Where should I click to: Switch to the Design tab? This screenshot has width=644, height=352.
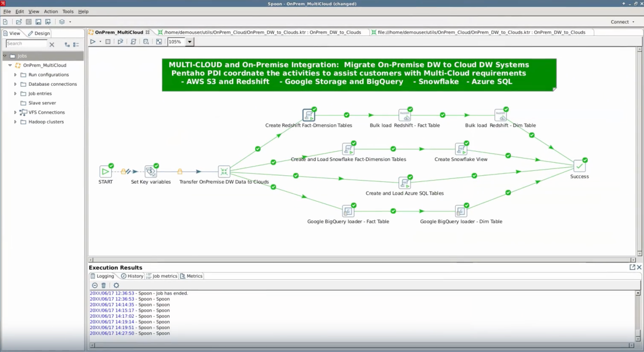click(x=39, y=33)
